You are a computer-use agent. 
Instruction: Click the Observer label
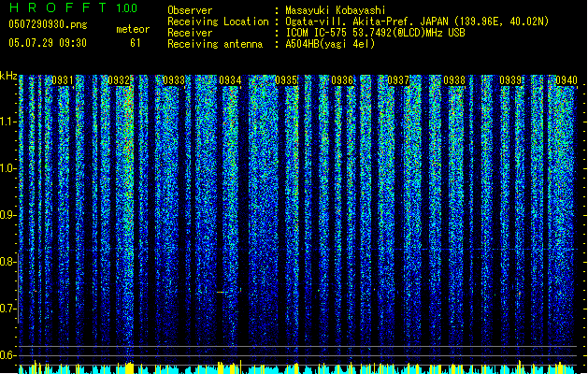click(x=190, y=10)
